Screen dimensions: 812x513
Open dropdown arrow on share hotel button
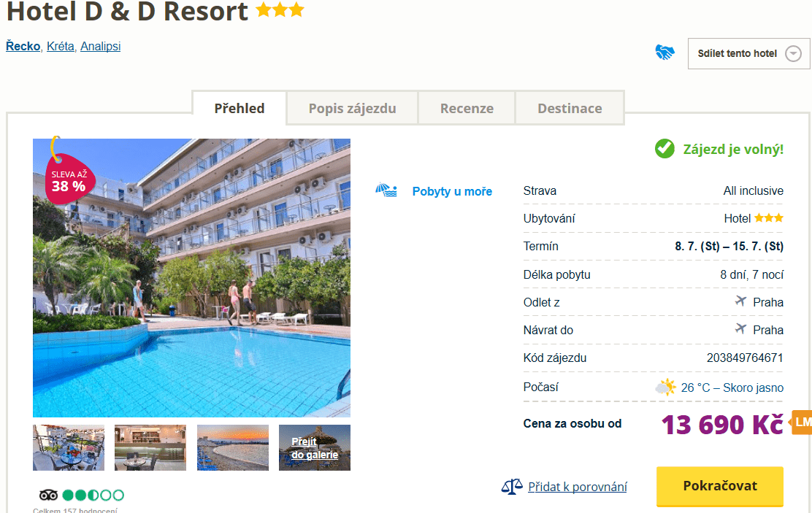tap(793, 53)
